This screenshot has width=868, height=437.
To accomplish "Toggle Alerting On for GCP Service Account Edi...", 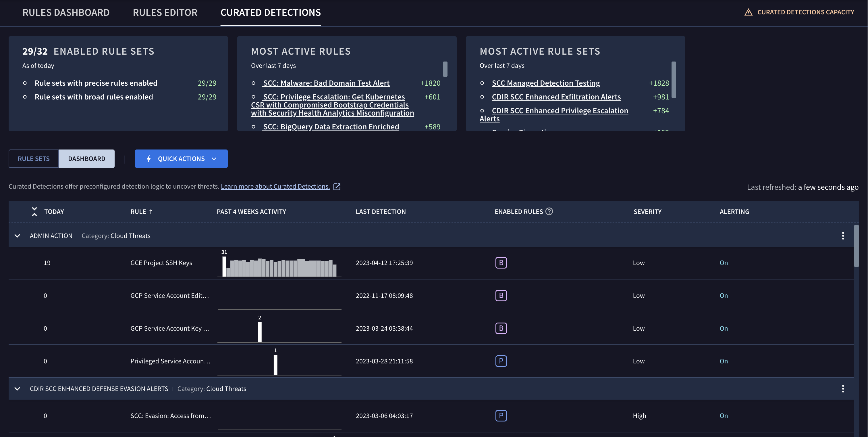I will (724, 295).
